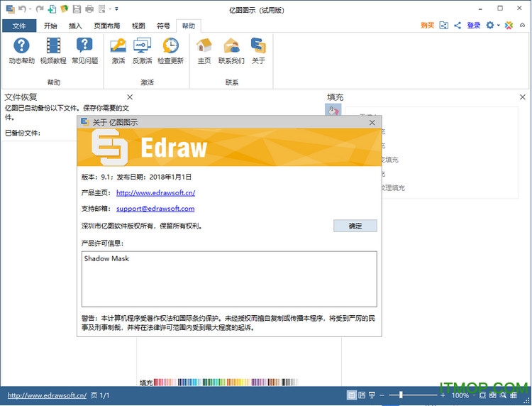Click the 购买 purchase link
Viewport: 532px width, 406px height.
click(428, 25)
